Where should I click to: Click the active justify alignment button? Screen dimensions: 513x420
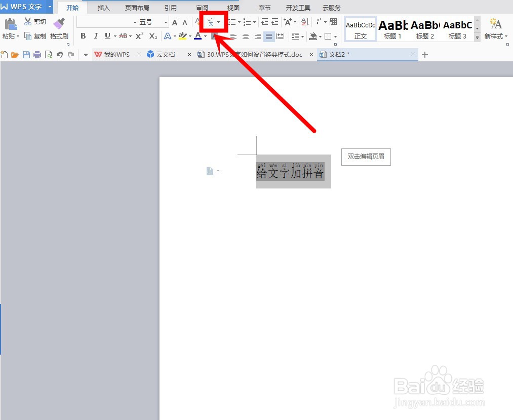(269, 36)
